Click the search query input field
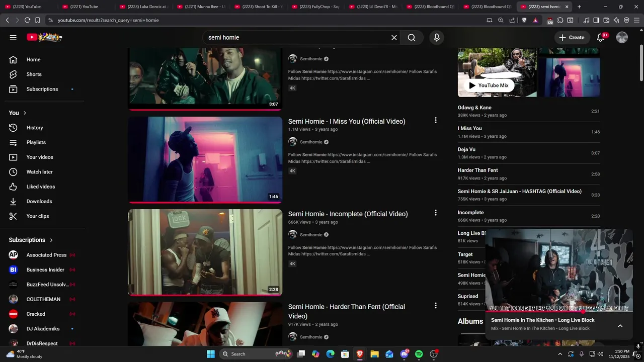Image resolution: width=644 pixels, height=362 pixels. (x=297, y=38)
